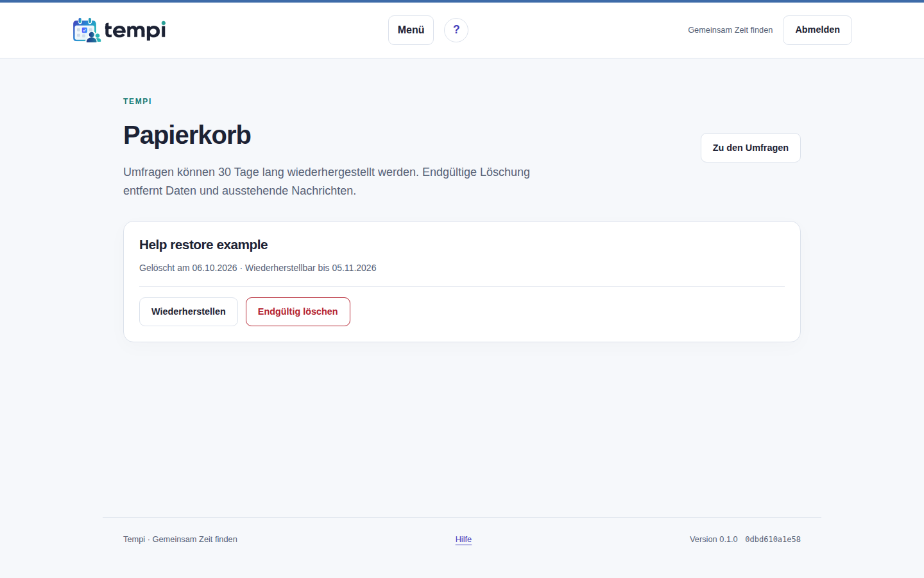Restore the Help restore example poll
924x578 pixels.
(x=189, y=311)
